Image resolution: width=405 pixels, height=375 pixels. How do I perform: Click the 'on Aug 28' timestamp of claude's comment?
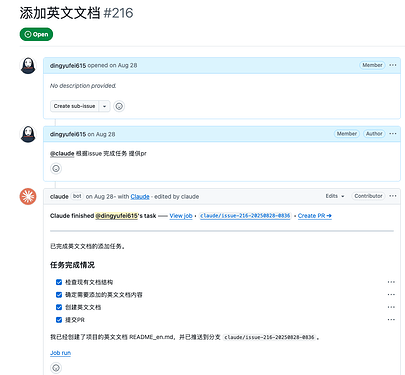click(100, 197)
